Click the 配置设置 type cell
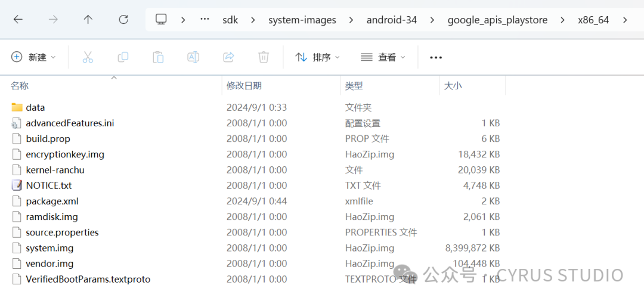644x301 pixels. (363, 123)
